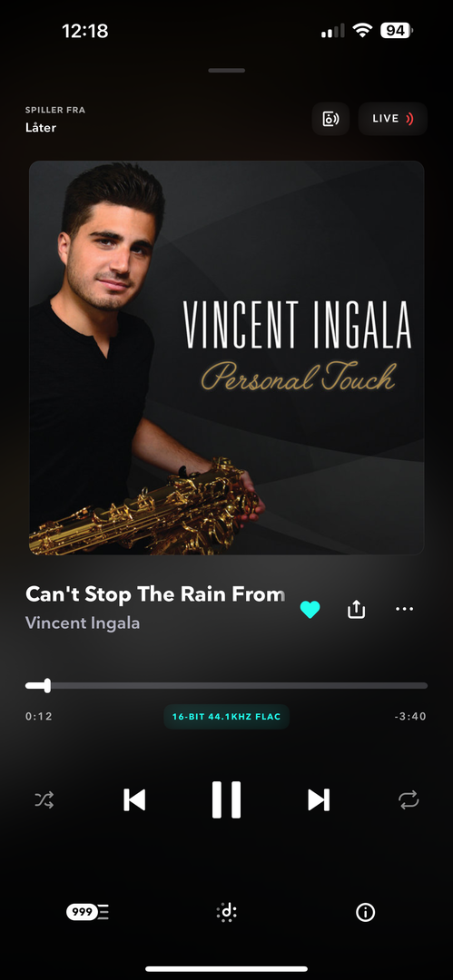This screenshot has width=453, height=980.
Task: Open artist Vincent Ingala's page
Action: coord(83,623)
